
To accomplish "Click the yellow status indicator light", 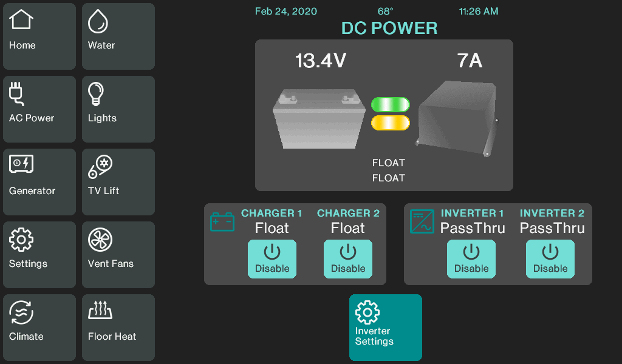I will 391,123.
